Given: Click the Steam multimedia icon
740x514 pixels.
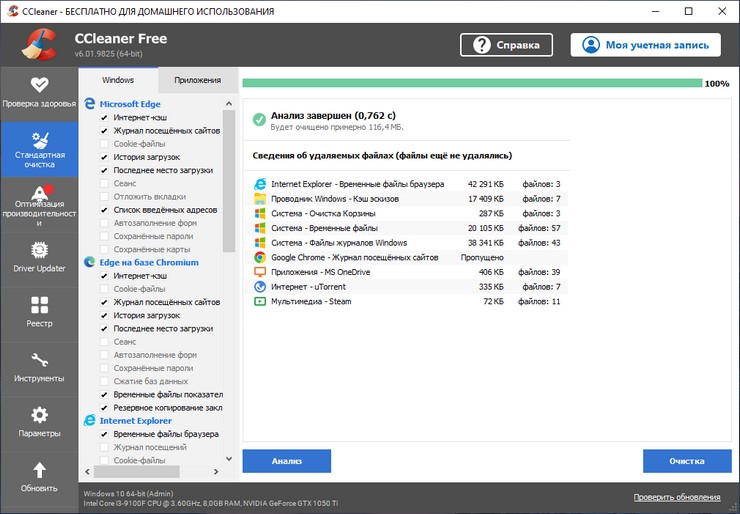Looking at the screenshot, I should [x=260, y=301].
